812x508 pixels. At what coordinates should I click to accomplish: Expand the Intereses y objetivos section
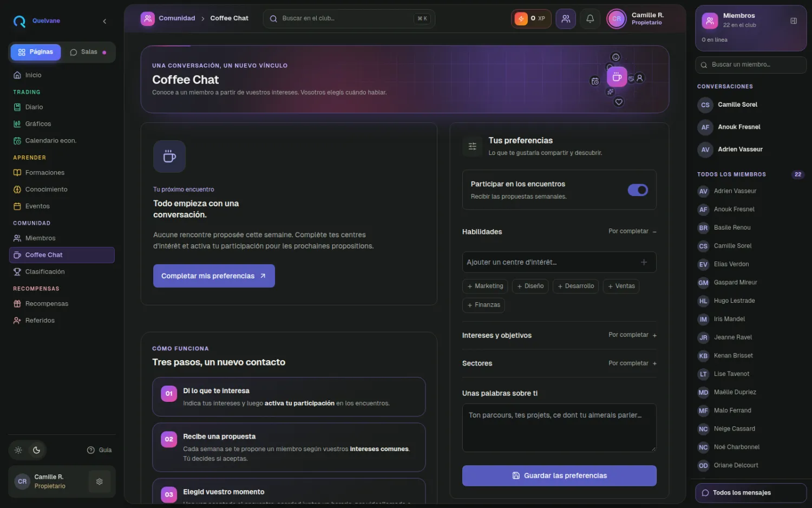[x=559, y=335]
